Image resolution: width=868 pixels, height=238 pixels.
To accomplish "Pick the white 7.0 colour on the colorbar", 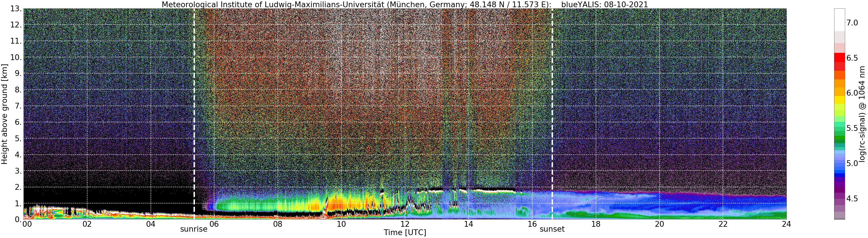I will [839, 20].
